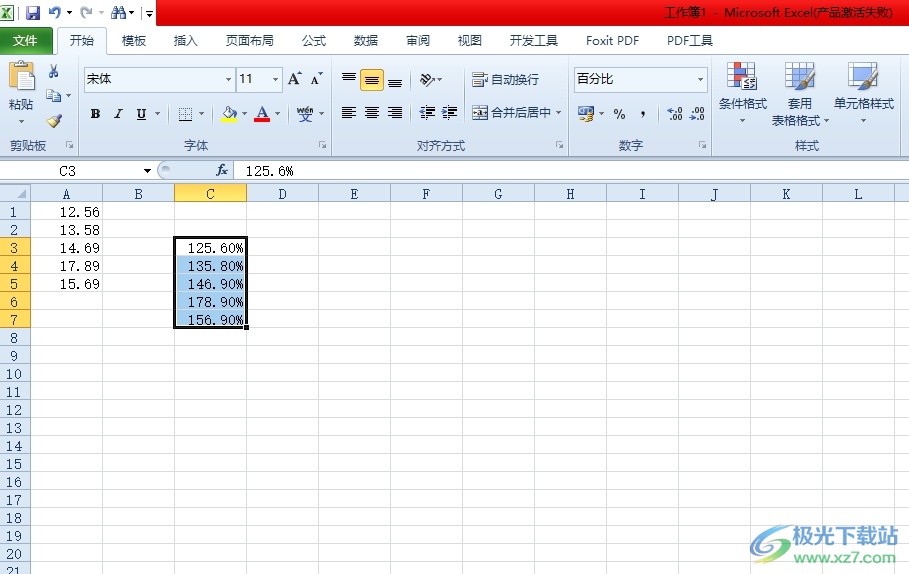Click the Paste clipboard icon
909x574 pixels.
click(21, 77)
